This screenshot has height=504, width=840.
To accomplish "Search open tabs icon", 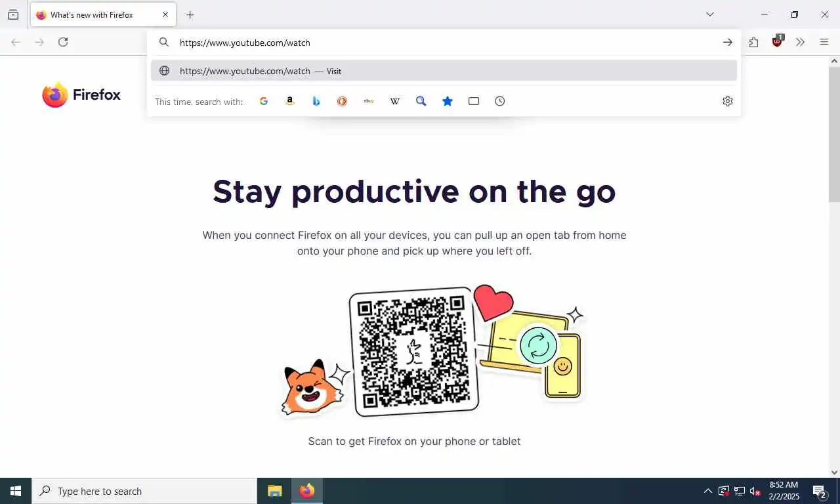I will pyautogui.click(x=474, y=101).
